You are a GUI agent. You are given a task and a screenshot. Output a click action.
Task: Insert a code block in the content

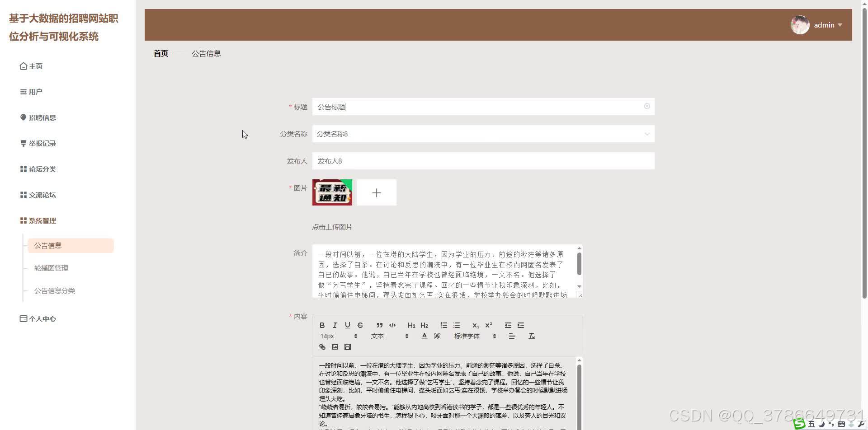392,325
